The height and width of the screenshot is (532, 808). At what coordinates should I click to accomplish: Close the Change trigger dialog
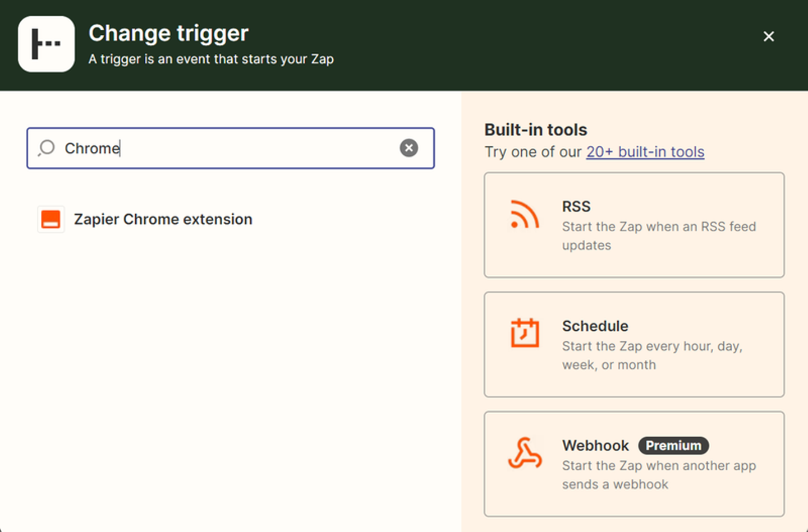(x=769, y=36)
